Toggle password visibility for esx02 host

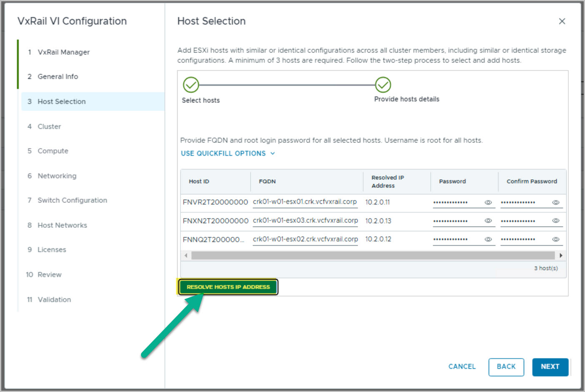(x=488, y=239)
